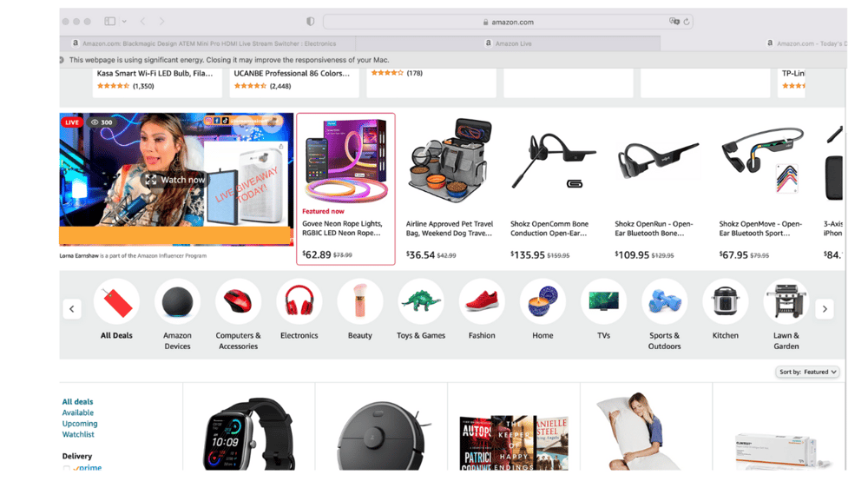The height and width of the screenshot is (488, 868).
Task: Click All deals filter link
Action: point(77,401)
